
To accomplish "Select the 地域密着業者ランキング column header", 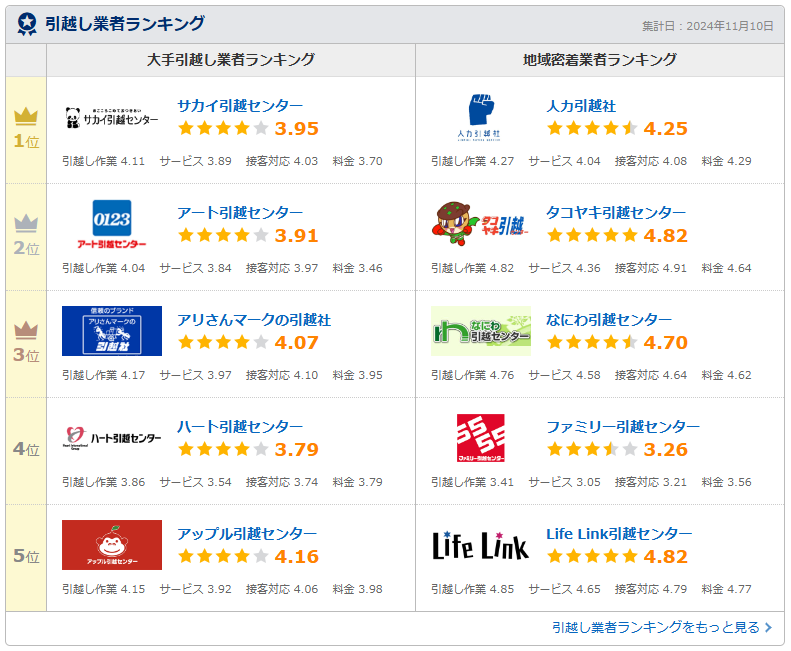I will 600,60.
